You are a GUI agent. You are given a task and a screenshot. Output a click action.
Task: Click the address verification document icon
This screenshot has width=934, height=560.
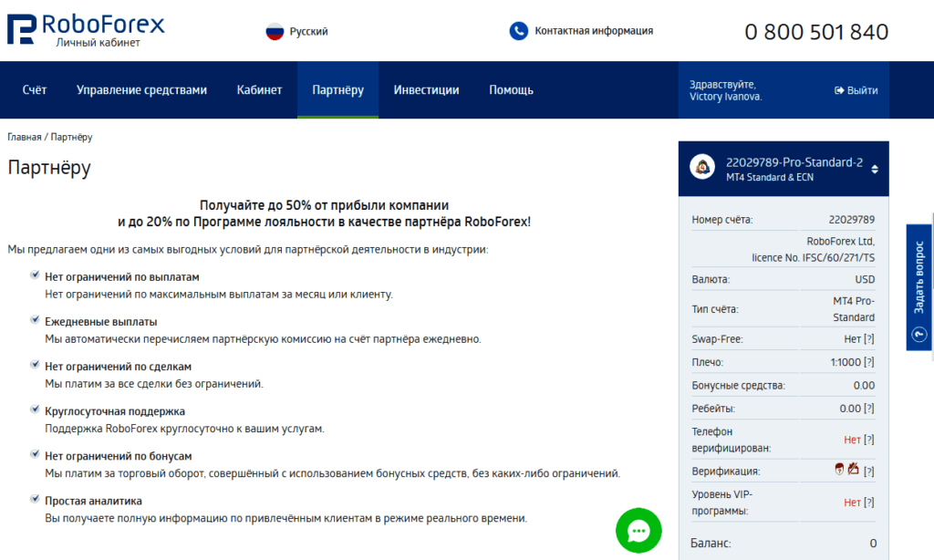tap(853, 470)
